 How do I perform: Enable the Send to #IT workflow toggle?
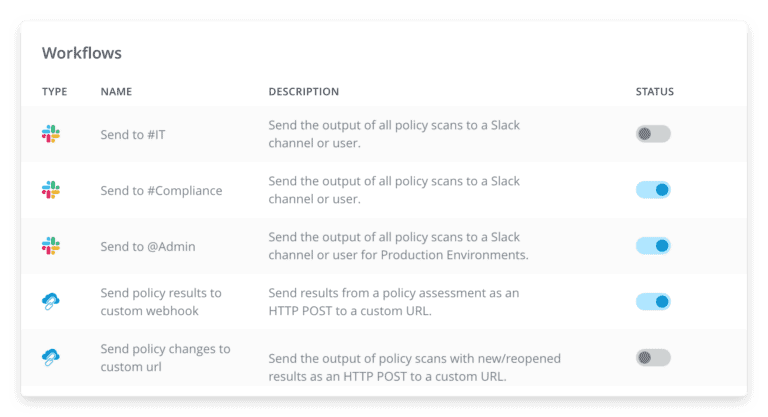[653, 134]
